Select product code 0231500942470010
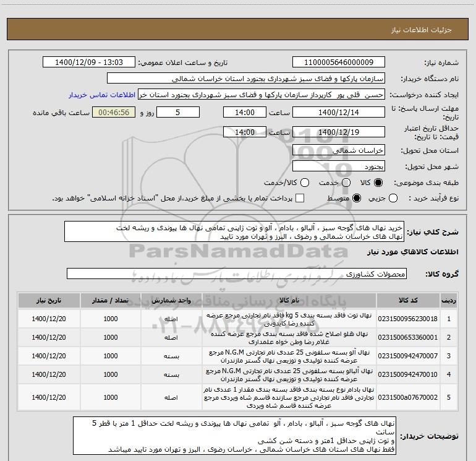The width and height of the screenshot is (476, 461). [x=408, y=374]
